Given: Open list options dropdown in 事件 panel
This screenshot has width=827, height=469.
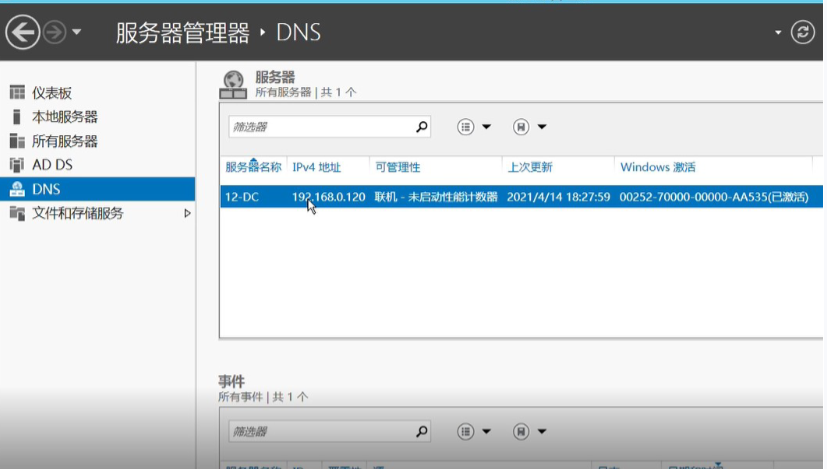Looking at the screenshot, I should pyautogui.click(x=474, y=432).
